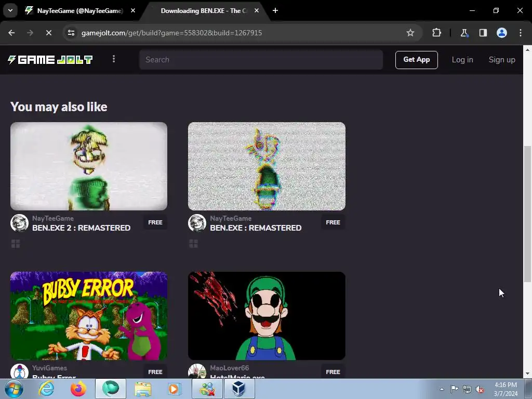Click the scrollbar down arrow
532x399 pixels.
(527, 374)
